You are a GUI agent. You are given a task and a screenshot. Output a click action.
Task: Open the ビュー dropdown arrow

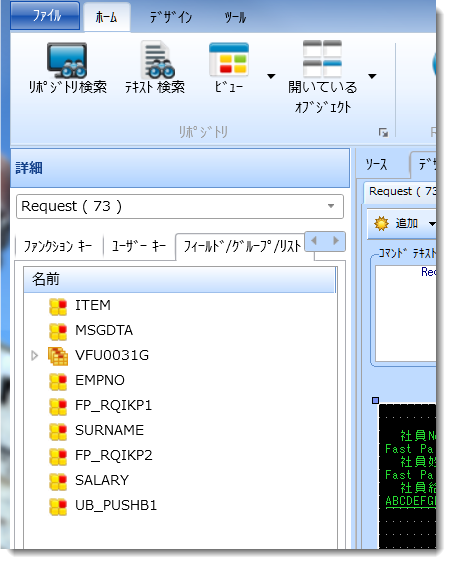point(271,76)
